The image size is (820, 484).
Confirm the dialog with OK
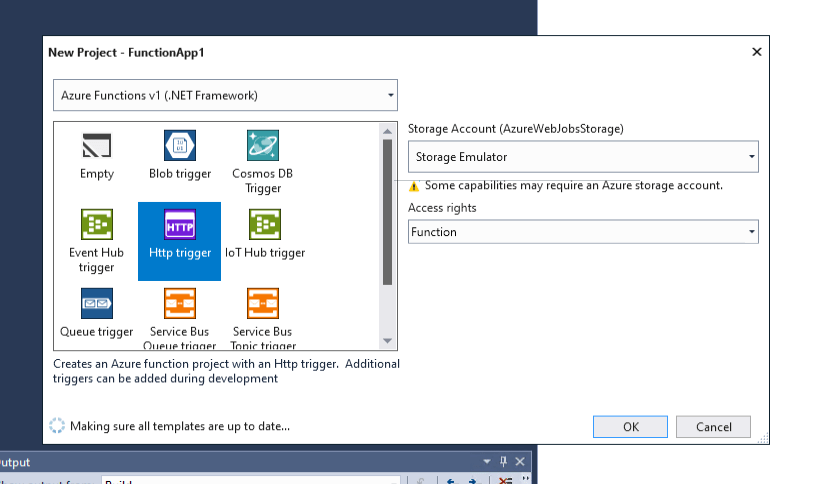click(x=630, y=427)
